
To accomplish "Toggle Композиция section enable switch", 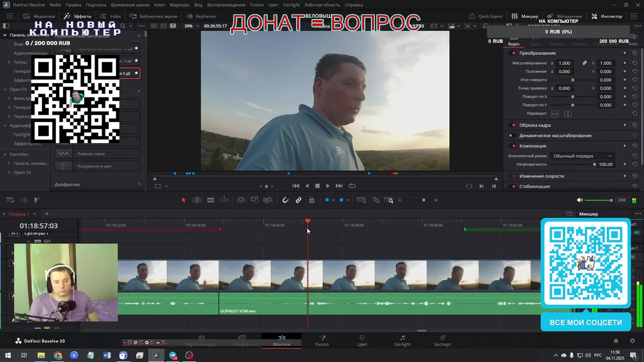I will 513,146.
